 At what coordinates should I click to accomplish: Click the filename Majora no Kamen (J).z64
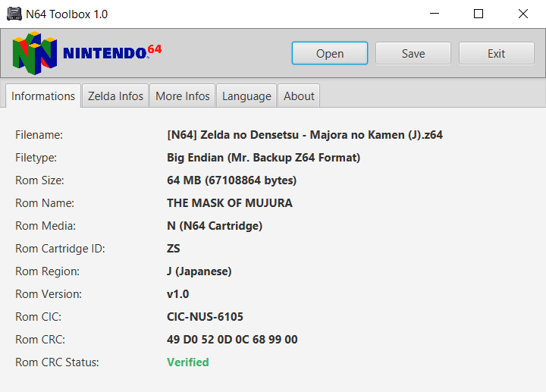click(x=305, y=135)
